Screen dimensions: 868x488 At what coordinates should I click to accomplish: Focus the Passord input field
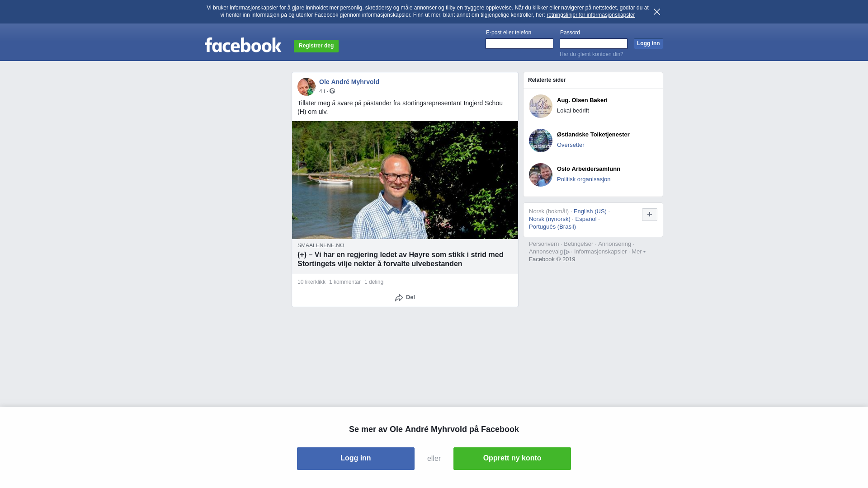pos(594,43)
